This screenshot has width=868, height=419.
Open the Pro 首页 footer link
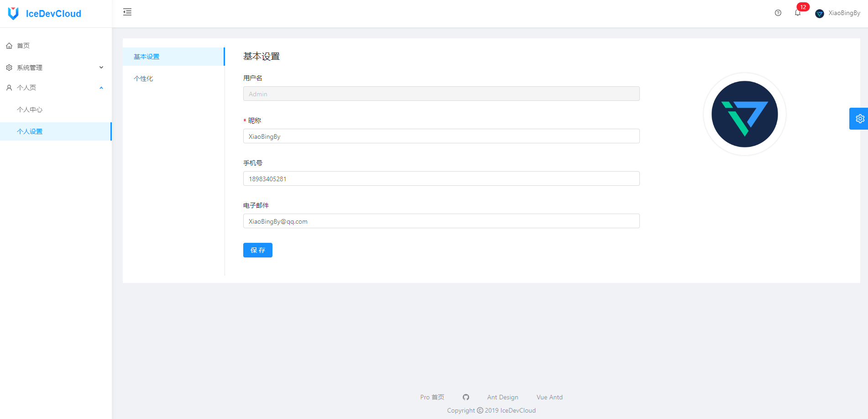[432, 397]
